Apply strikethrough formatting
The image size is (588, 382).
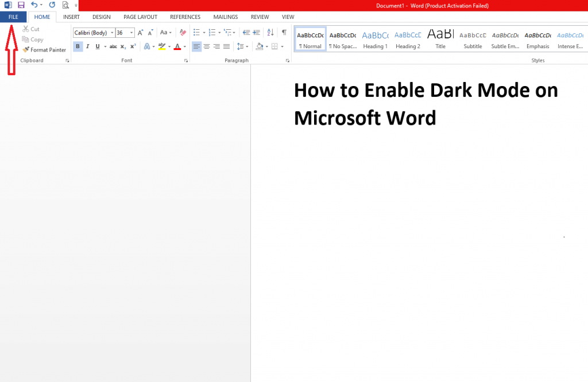(x=113, y=46)
